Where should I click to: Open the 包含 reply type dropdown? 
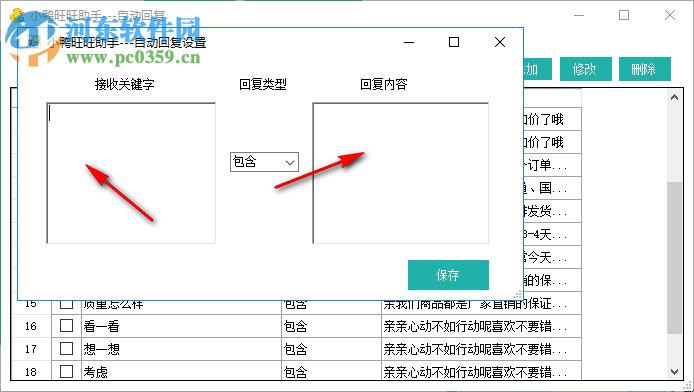pos(264,162)
